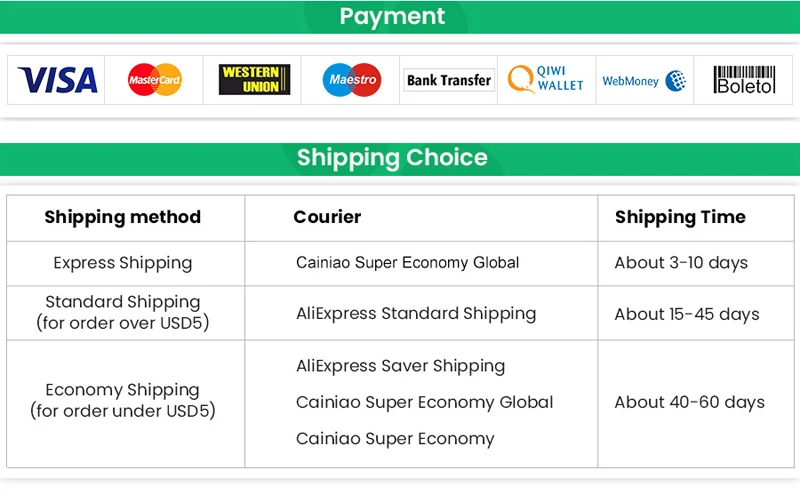Select the Bank Transfer option
Image resolution: width=800 pixels, height=502 pixels.
click(449, 80)
